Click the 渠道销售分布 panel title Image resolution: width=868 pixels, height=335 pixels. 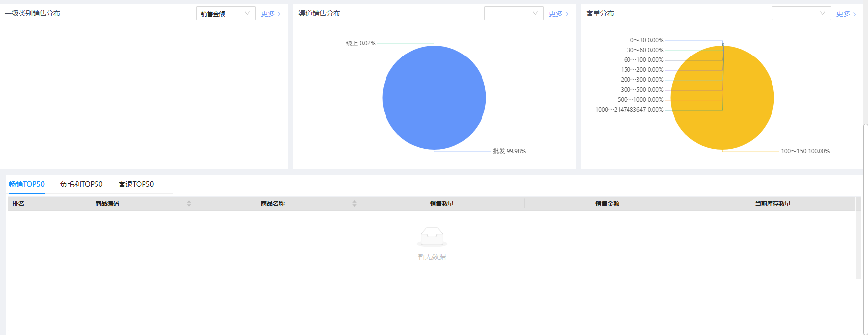coord(319,13)
